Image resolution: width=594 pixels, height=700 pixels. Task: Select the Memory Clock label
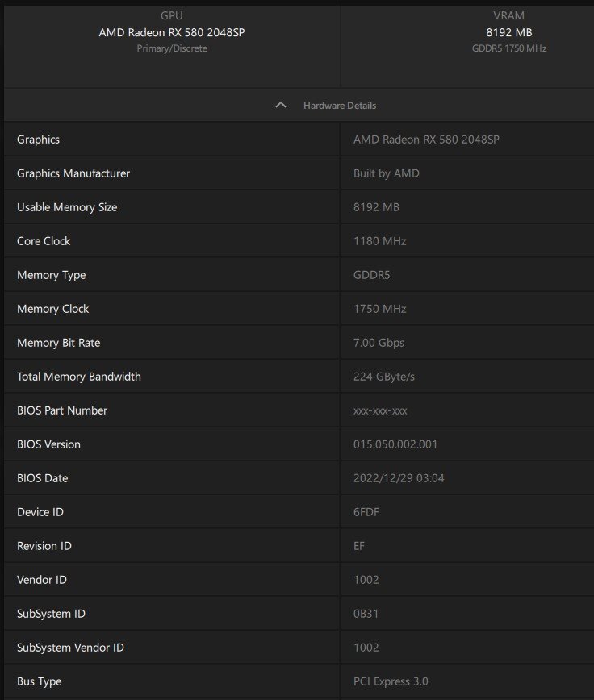tap(53, 309)
